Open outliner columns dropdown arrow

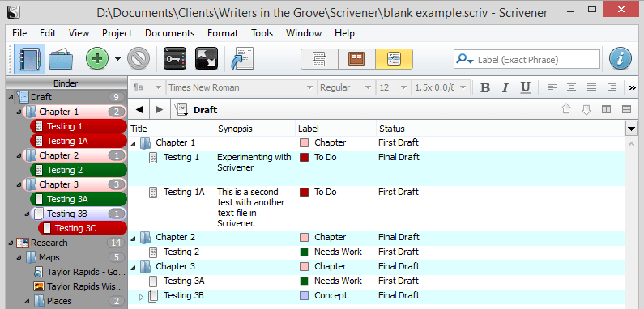631,129
